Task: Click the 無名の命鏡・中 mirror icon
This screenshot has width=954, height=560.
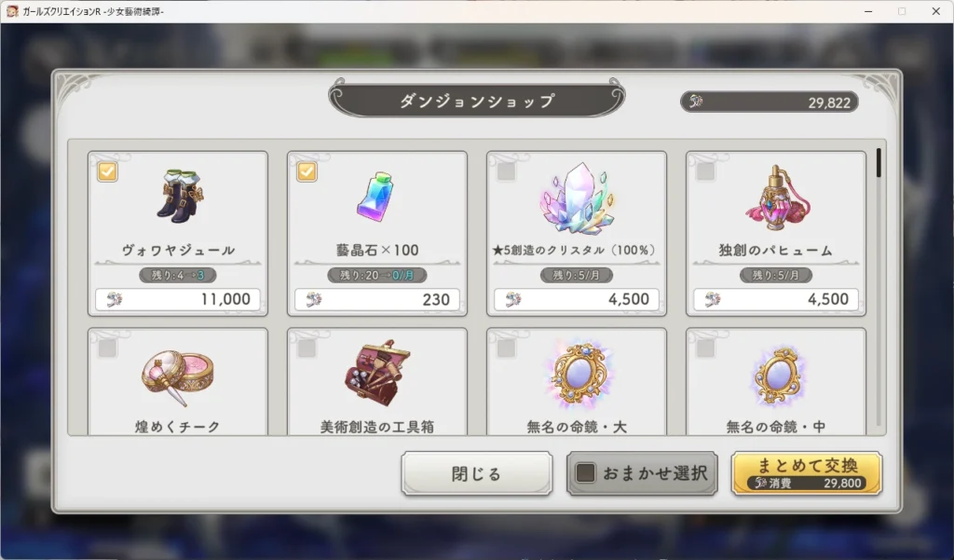Action: (776, 376)
